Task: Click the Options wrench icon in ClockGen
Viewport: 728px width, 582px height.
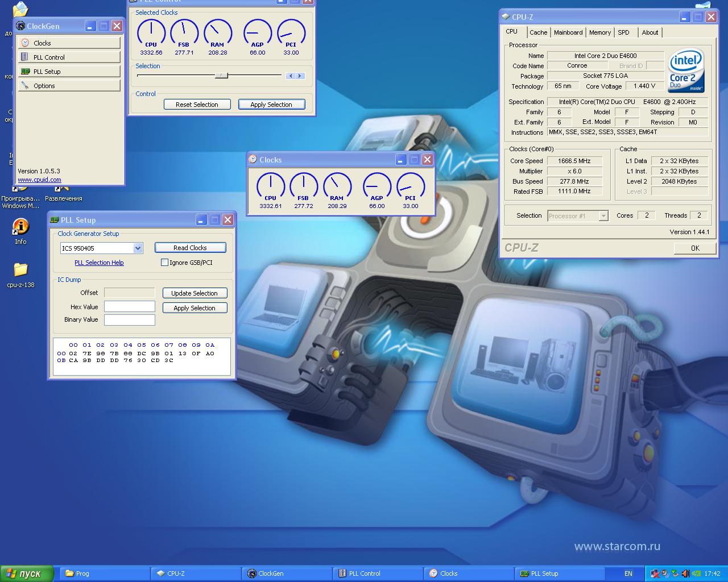Action: click(x=25, y=86)
